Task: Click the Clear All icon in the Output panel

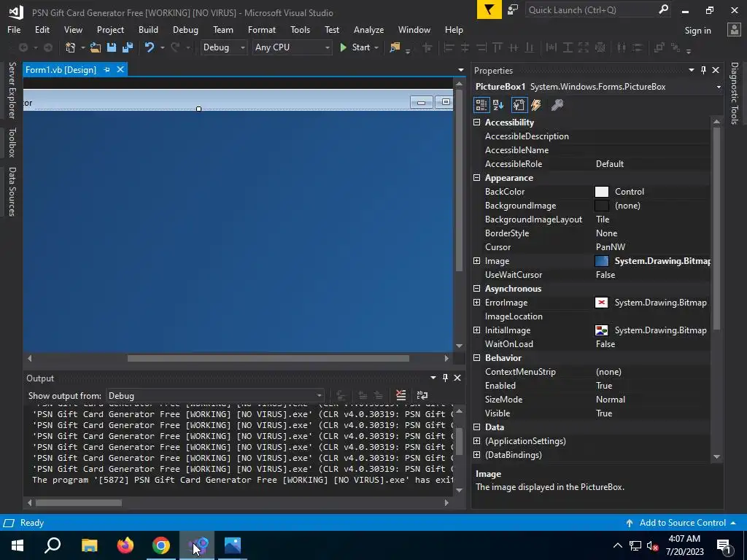Action: tap(400, 395)
